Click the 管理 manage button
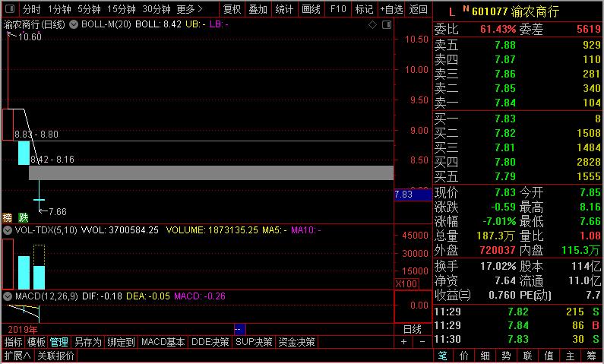 click(59, 342)
